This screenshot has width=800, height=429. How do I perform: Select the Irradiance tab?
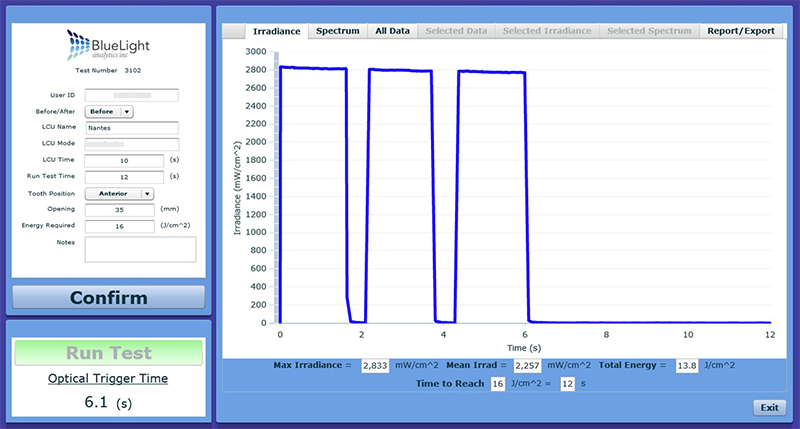coord(276,31)
